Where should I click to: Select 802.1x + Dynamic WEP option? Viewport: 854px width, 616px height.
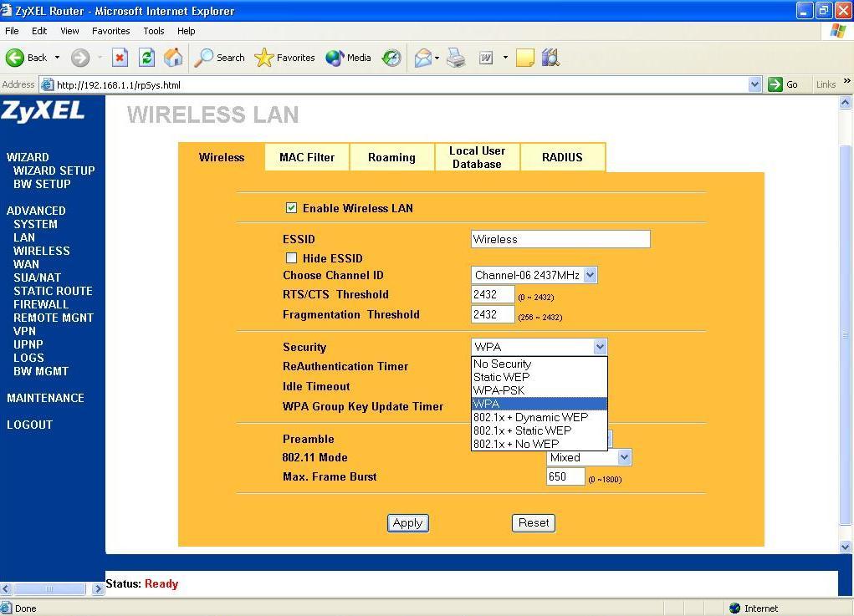[540, 417]
